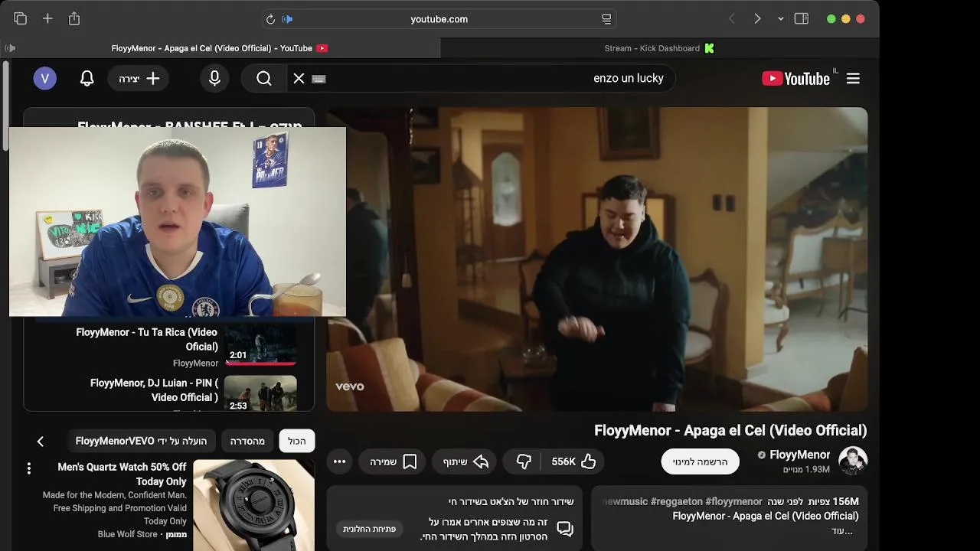Open the Men's Quartz Watch ad title
This screenshot has width=980, height=551.
point(122,474)
